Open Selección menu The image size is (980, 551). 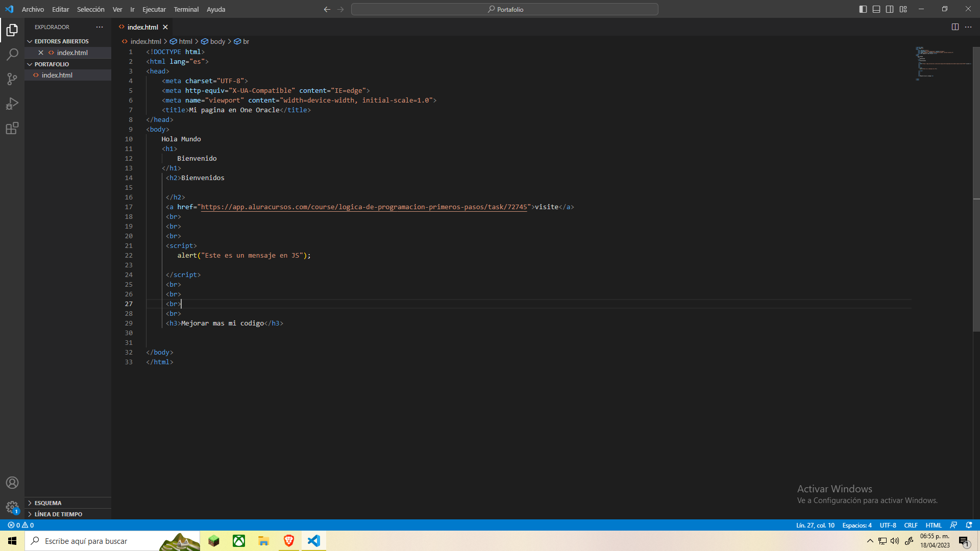(x=90, y=9)
